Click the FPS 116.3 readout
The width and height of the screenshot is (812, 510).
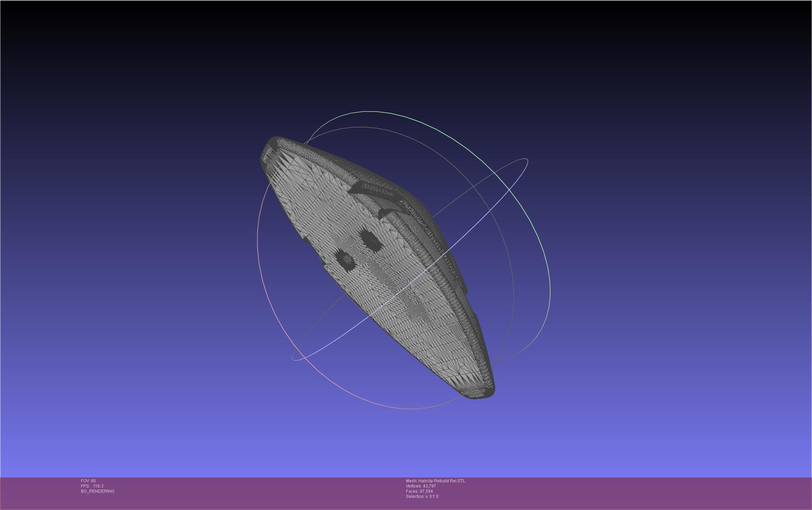tap(92, 486)
